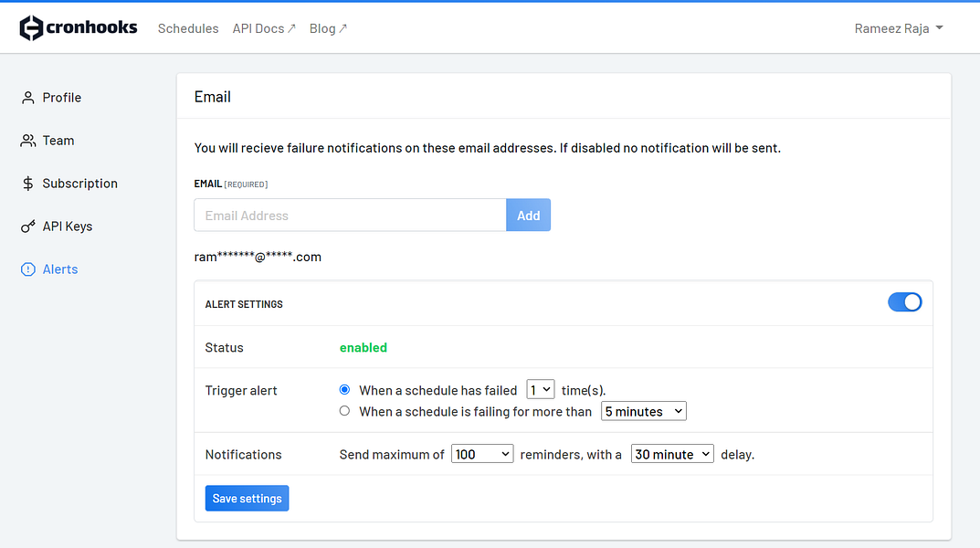
Task: Disable the Alert Settings toggle switch
Action: pos(904,302)
